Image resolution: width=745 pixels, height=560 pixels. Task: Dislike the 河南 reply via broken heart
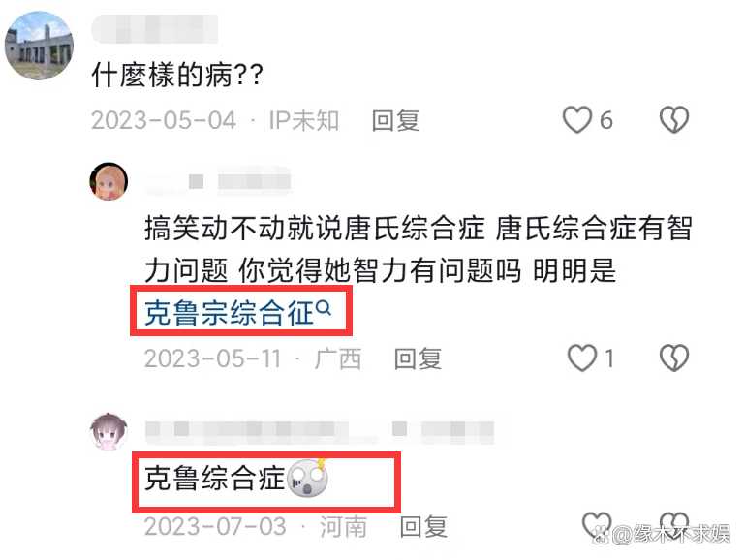click(674, 525)
